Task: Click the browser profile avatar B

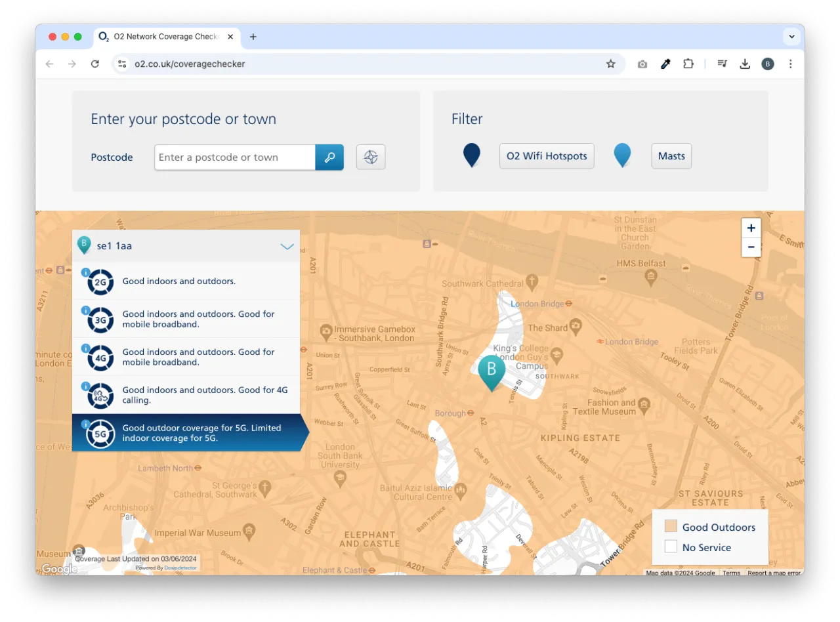Action: [x=768, y=64]
